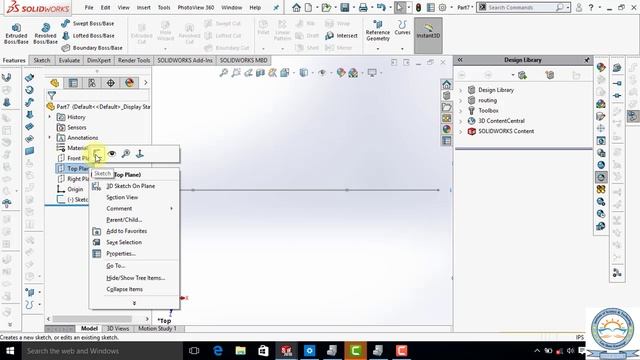The width and height of the screenshot is (640, 360).
Task: Expand context menu with bottom chevron
Action: pos(134,303)
